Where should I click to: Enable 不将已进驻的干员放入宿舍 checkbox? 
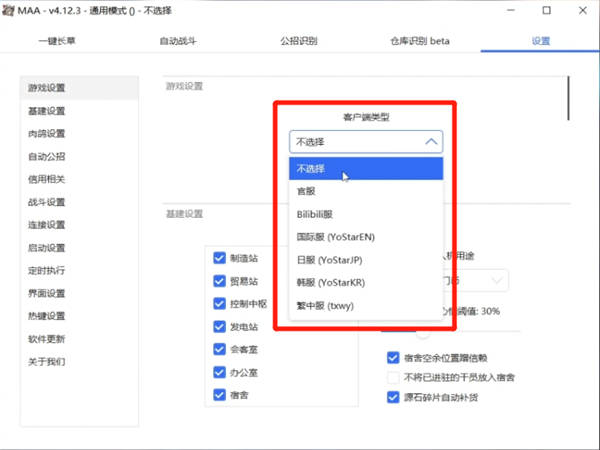tap(392, 377)
